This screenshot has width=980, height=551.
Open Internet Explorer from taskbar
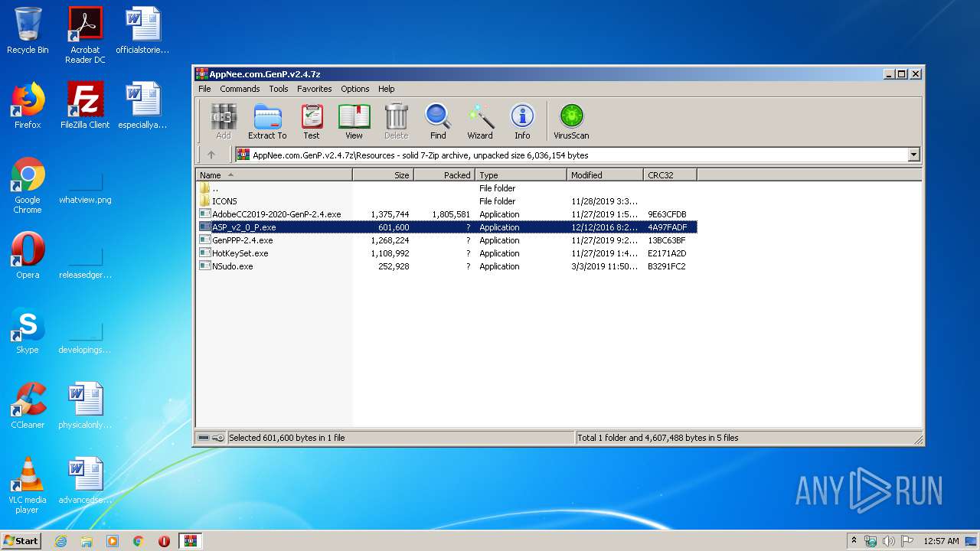tap(60, 541)
